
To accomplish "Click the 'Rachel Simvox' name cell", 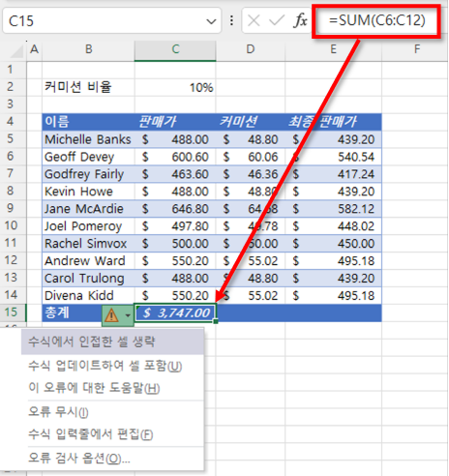I will (88, 244).
